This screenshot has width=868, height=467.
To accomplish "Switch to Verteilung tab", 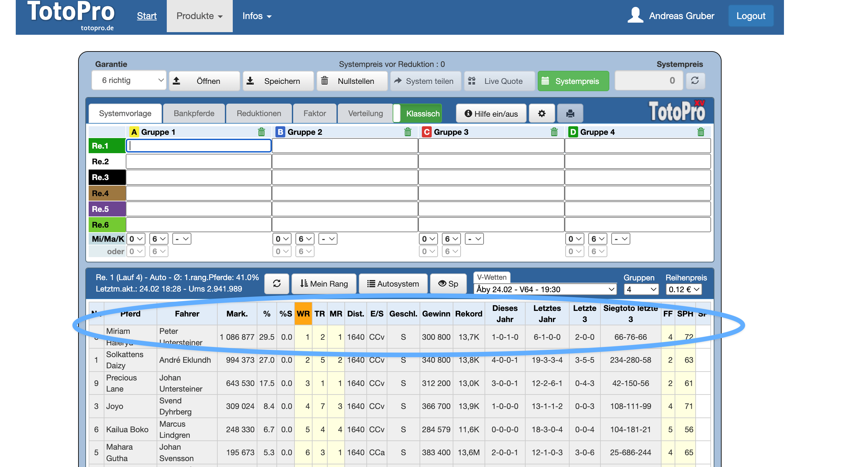I will [365, 113].
